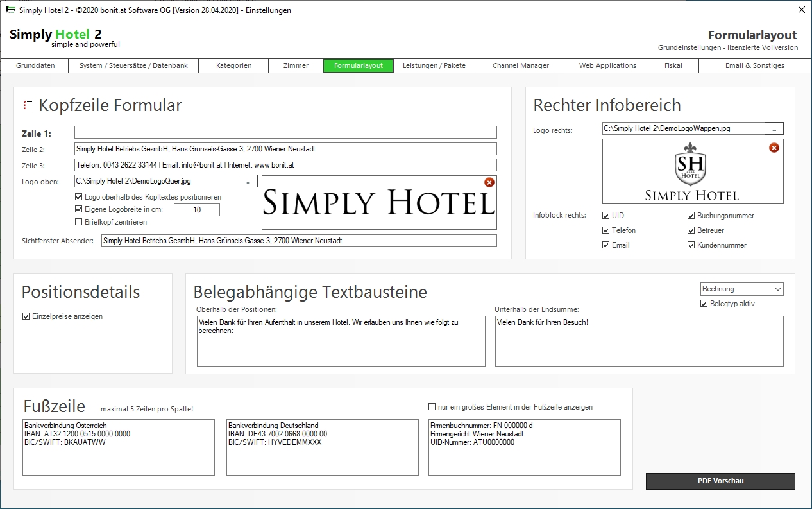Toggle the Buchungsnummer checkbox
This screenshot has width=812, height=509.
pyautogui.click(x=691, y=216)
